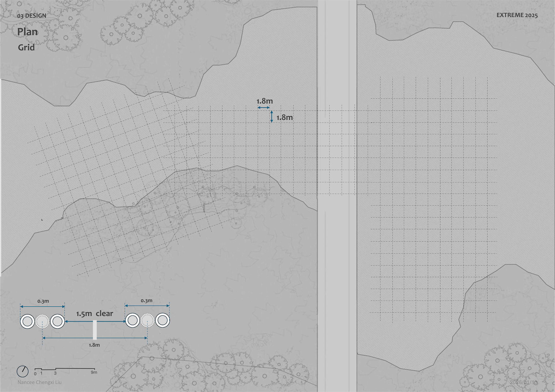555x392 pixels.
Task: Click the '1.8m' label above the horizontal arrow
Action: click(x=264, y=101)
